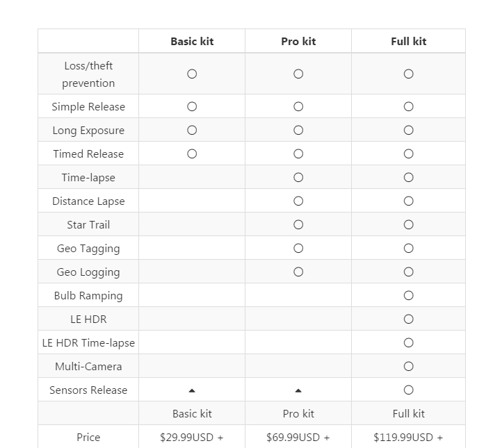Click the Pro kit Geo Logging circle
This screenshot has height=448, width=493.
click(298, 272)
